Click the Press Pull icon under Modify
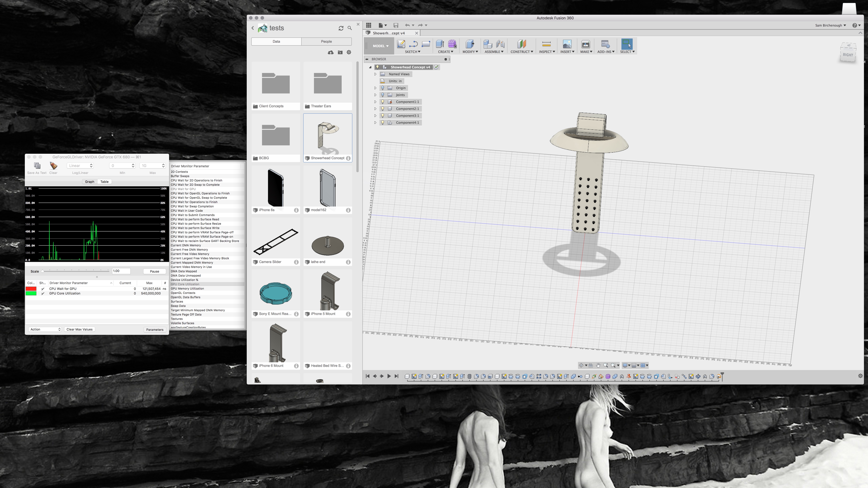868x488 pixels. coord(470,44)
